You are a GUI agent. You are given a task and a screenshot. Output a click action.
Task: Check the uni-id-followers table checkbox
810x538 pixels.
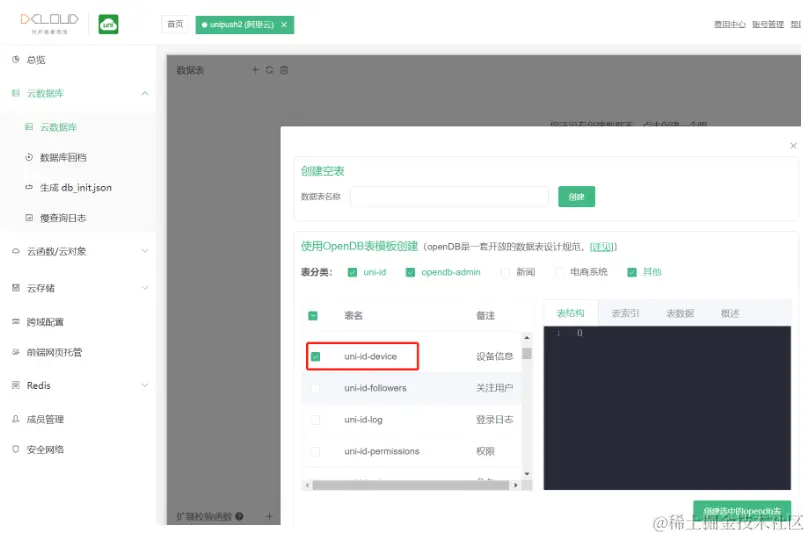pyautogui.click(x=316, y=388)
